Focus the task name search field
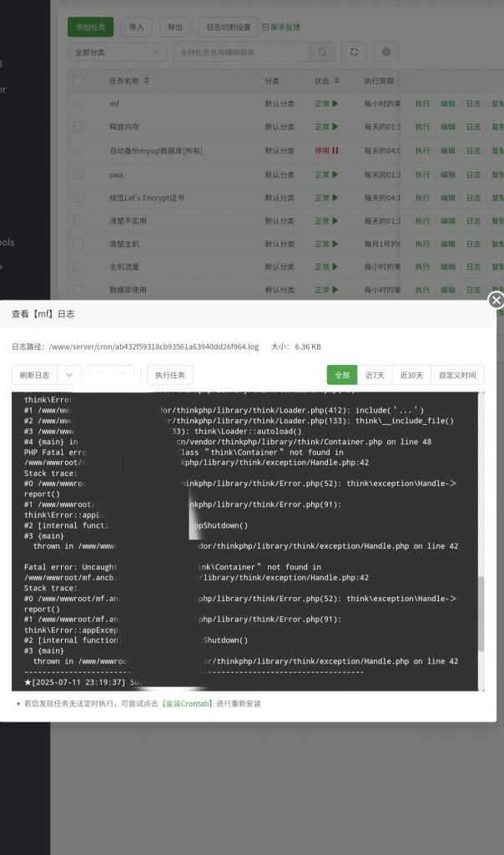Screen dimensions: 504x855 242,52
